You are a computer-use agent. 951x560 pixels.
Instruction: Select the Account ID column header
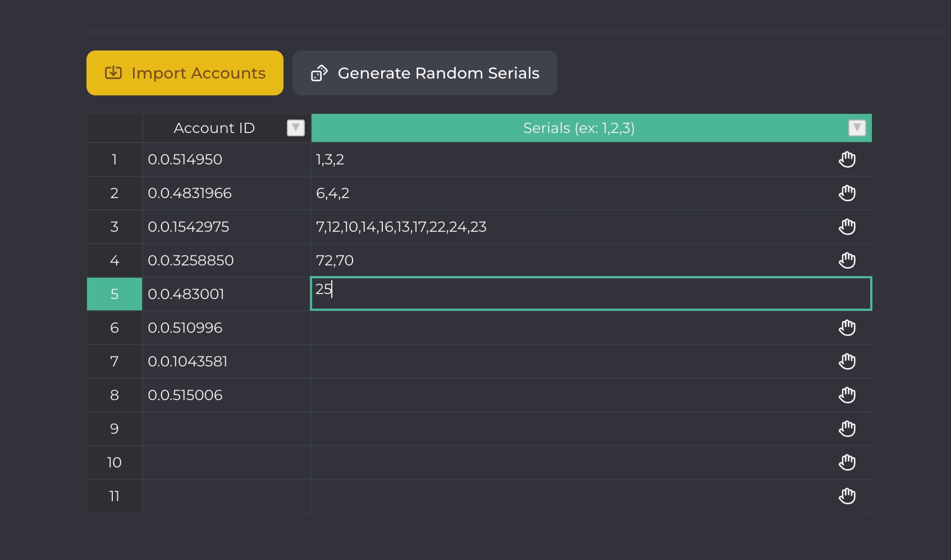pos(214,128)
